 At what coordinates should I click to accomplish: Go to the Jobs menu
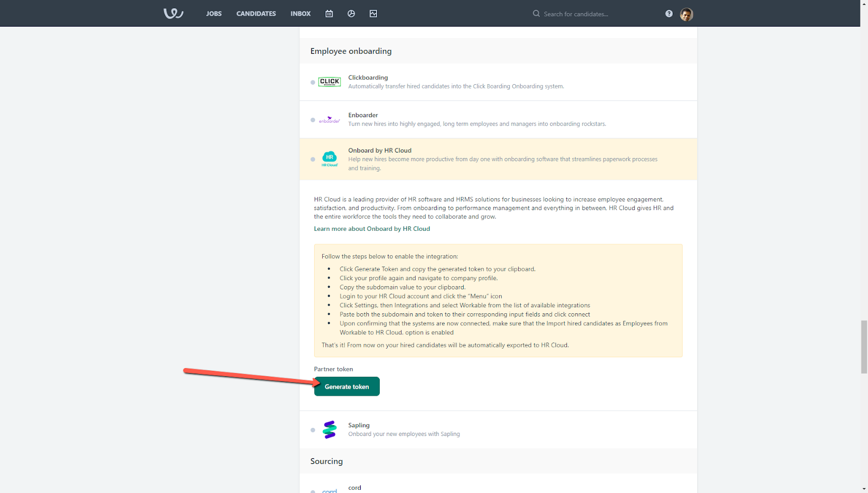coord(214,14)
